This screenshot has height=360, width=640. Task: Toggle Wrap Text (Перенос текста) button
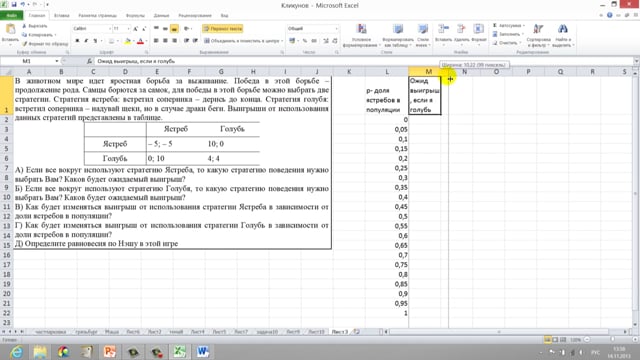click(x=223, y=29)
